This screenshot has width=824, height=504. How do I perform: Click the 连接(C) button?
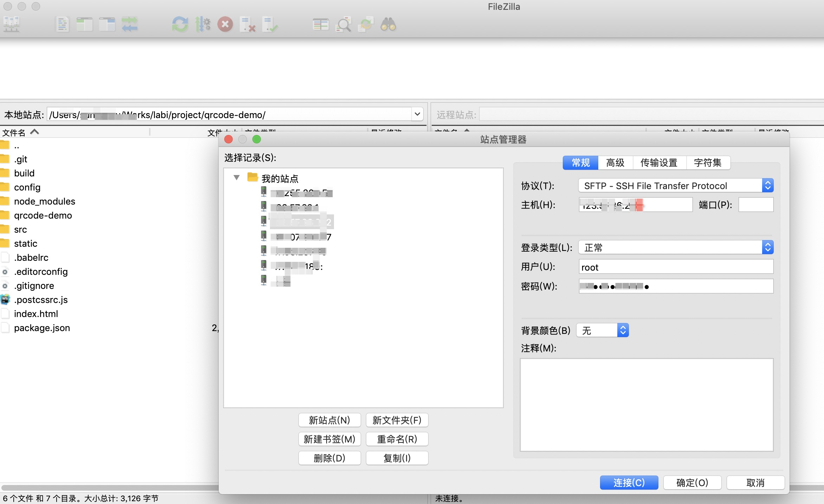pyautogui.click(x=629, y=483)
